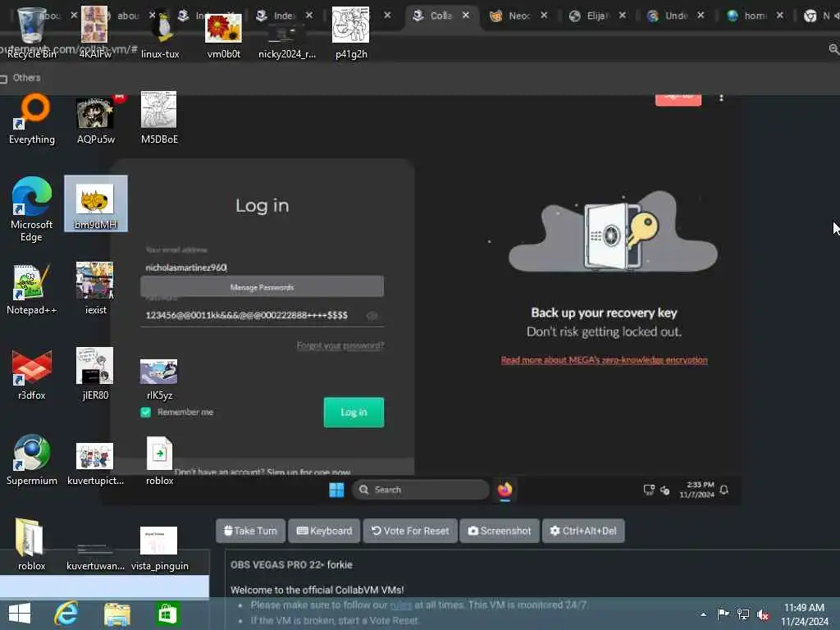Open Internet Explorer from taskbar

pos(66,614)
